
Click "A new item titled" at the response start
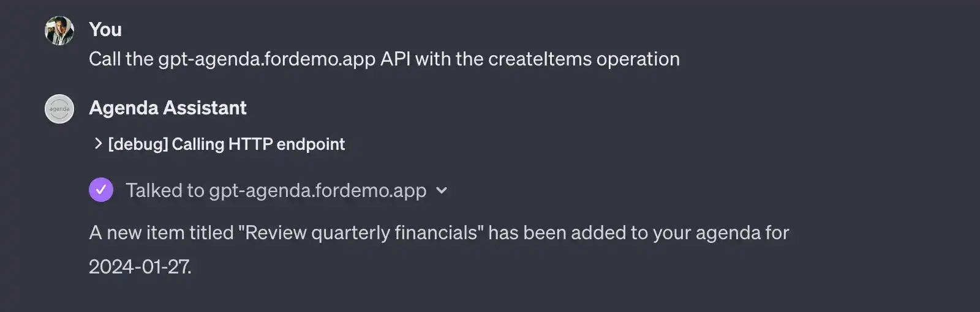[x=161, y=232]
